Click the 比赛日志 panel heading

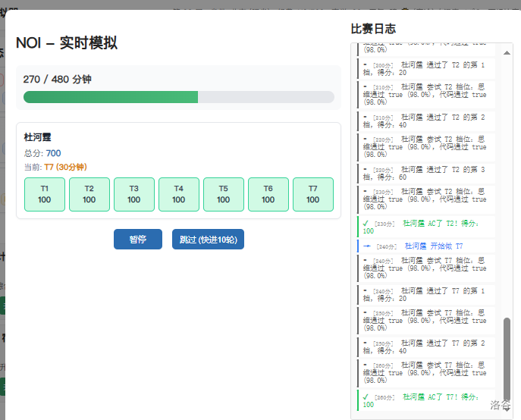pos(372,29)
